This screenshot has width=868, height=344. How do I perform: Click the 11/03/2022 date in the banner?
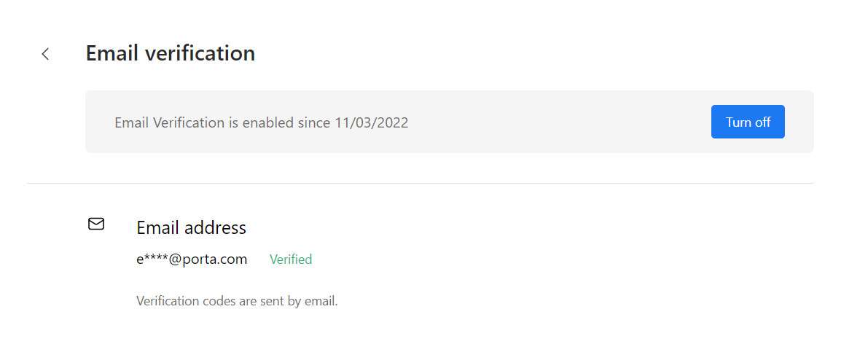click(x=372, y=122)
